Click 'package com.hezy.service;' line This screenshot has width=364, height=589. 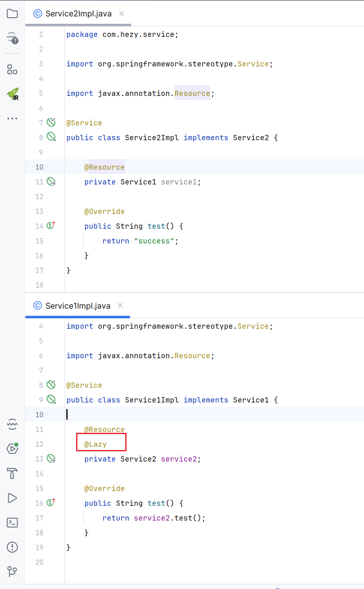point(122,34)
